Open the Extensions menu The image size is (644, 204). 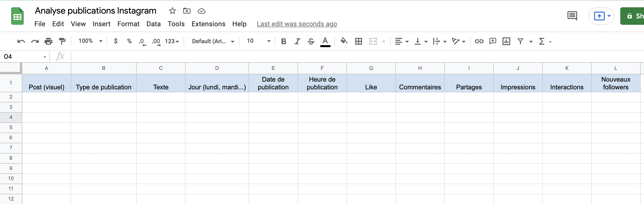(x=209, y=24)
